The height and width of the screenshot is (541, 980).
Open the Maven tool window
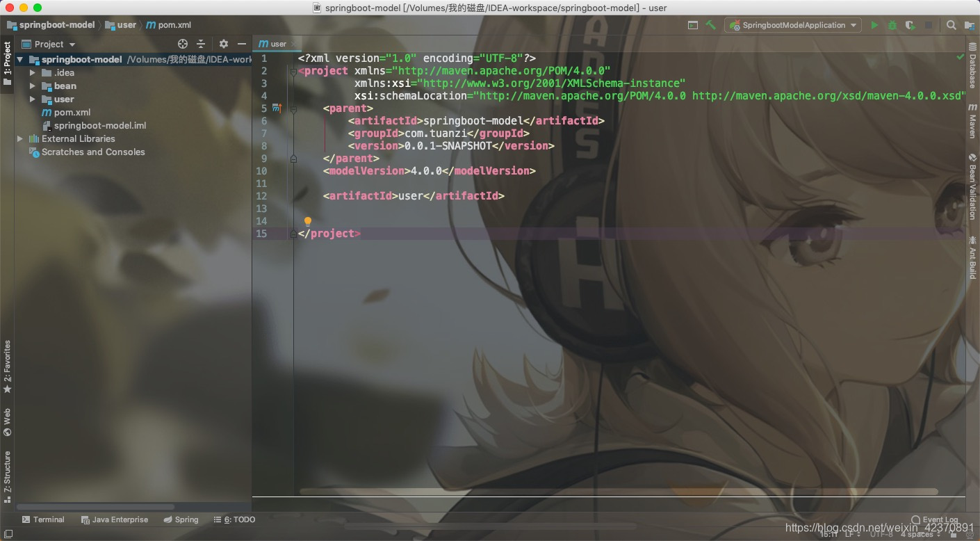972,121
